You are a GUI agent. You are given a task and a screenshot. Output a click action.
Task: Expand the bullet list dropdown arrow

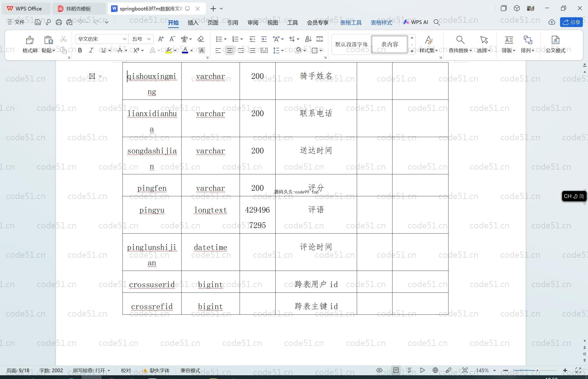225,39
